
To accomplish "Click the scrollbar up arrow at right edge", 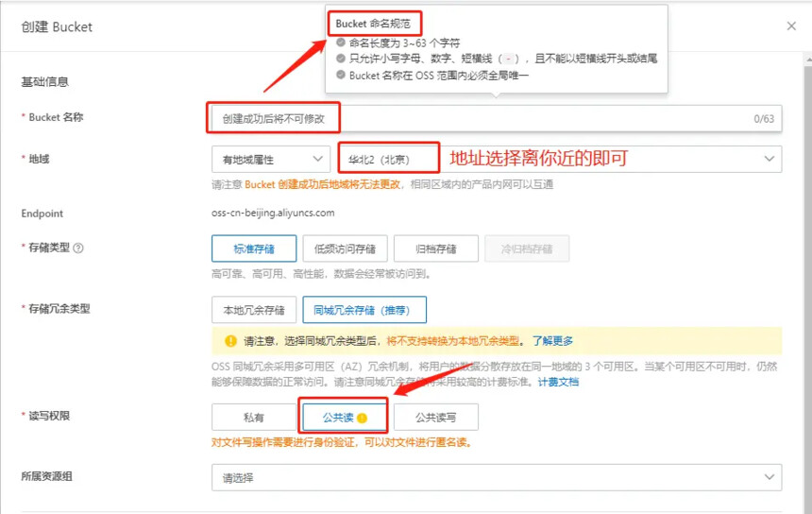I will [x=808, y=60].
